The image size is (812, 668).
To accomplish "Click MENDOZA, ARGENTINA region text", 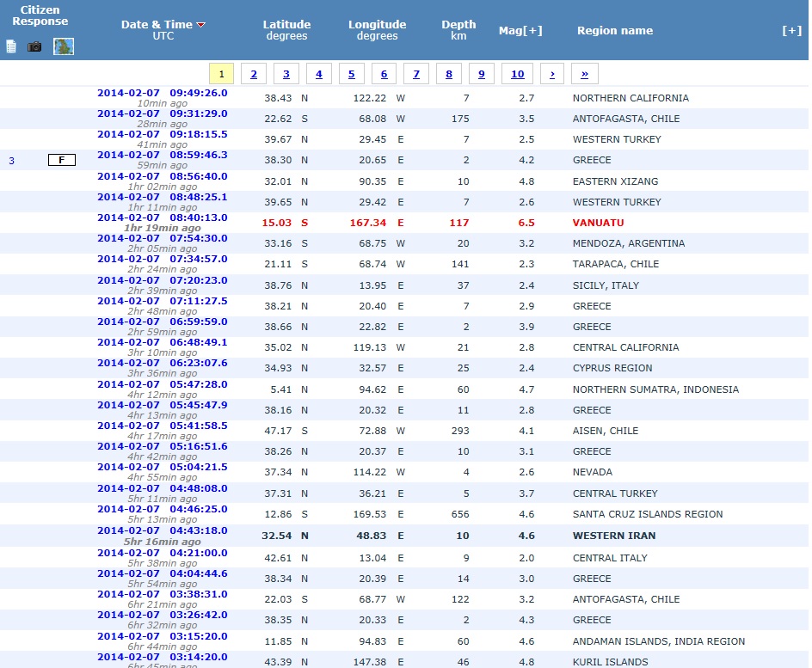I will click(x=629, y=243).
